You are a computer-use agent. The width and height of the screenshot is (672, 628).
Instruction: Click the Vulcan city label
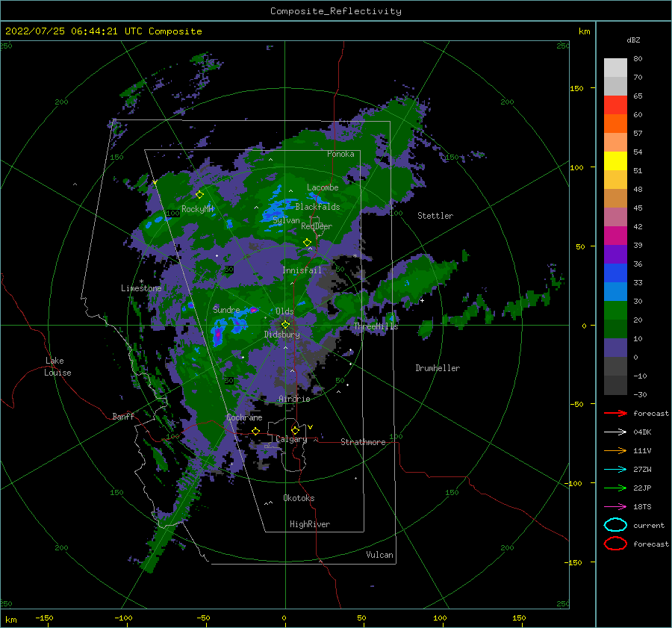[x=379, y=555]
